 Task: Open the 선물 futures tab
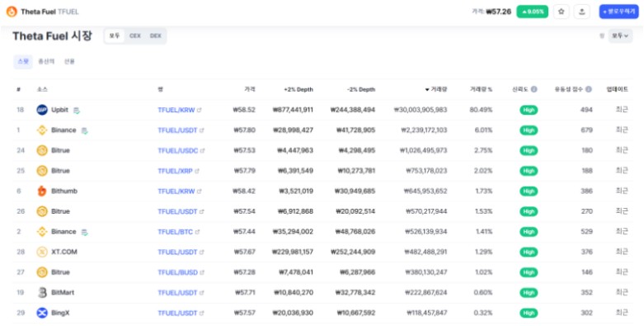coord(69,61)
